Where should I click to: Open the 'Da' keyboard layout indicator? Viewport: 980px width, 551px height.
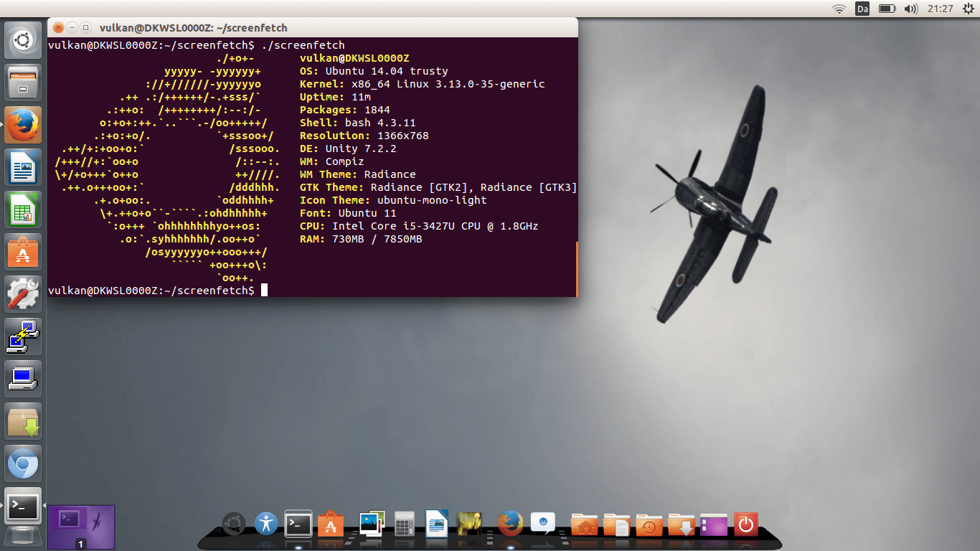[x=862, y=9]
